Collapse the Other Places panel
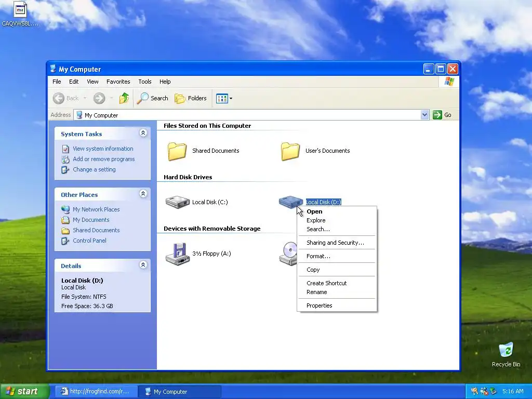Screen dimensions: 532x399 (143, 194)
